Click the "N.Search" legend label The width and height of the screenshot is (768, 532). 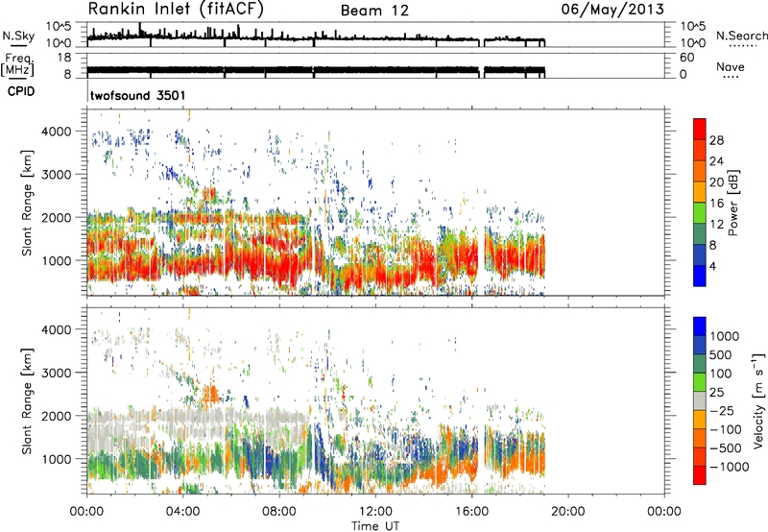click(x=741, y=36)
